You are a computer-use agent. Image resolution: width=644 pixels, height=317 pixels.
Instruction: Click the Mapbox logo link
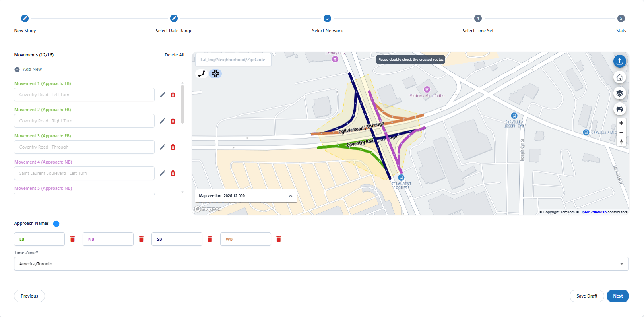click(x=208, y=209)
